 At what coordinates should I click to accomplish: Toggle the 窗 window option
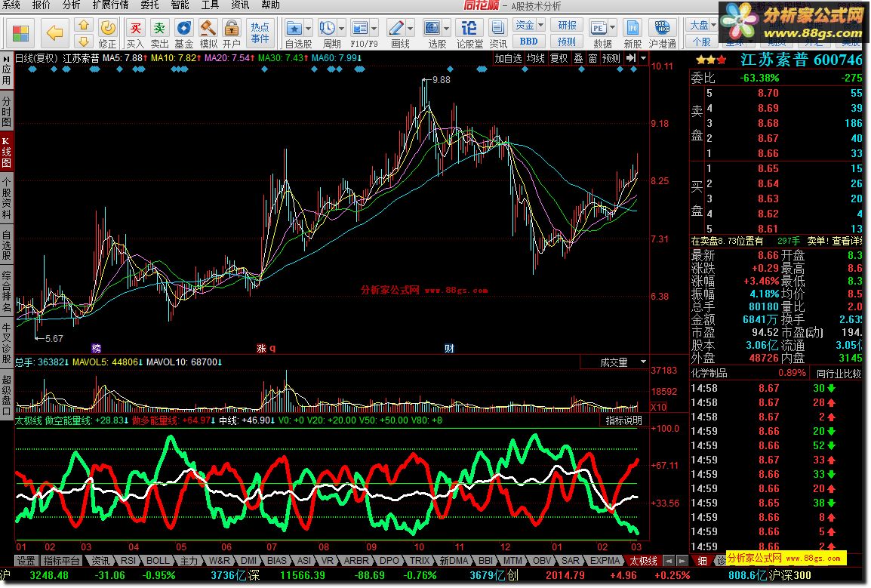592,58
